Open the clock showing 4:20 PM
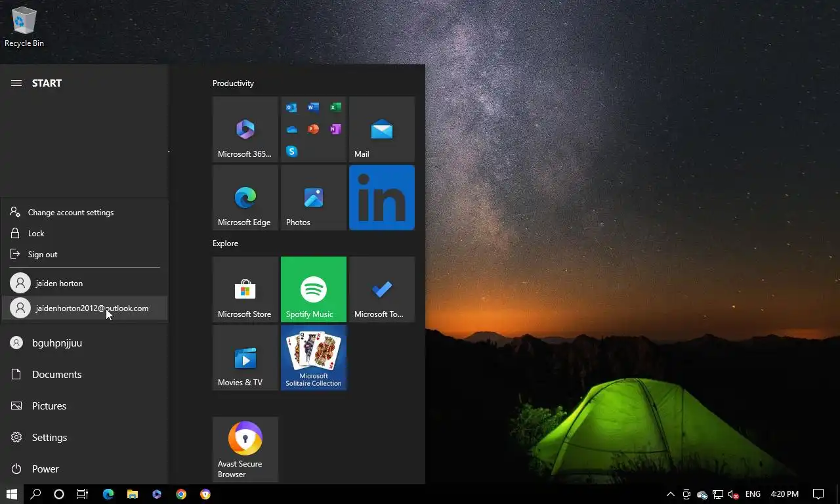840x504 pixels. coord(785,494)
